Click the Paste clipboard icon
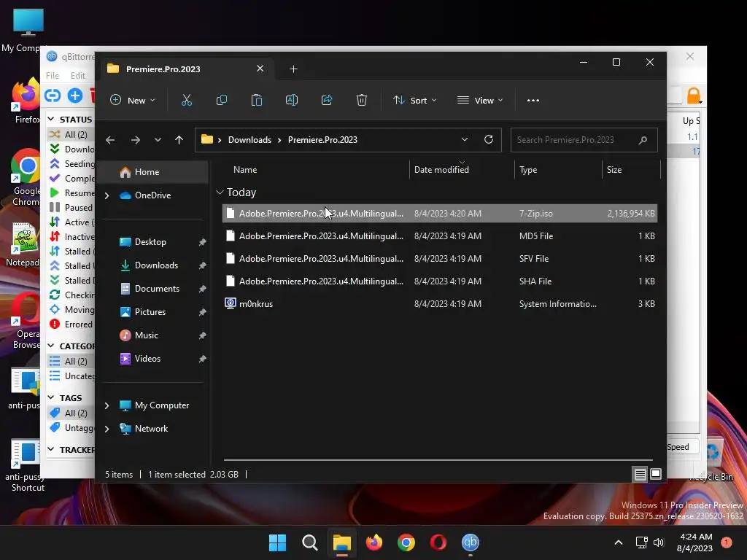This screenshot has width=747, height=560. coord(257,101)
